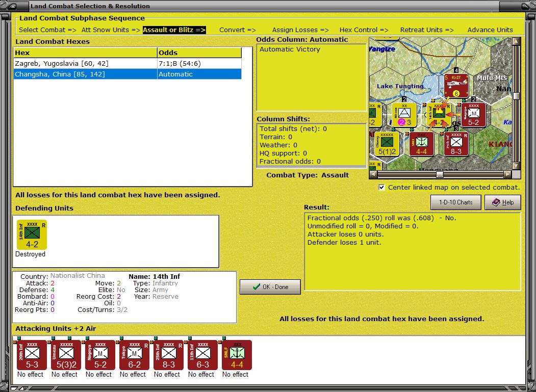Click the Defender loses 1 unit result line
The image size is (536, 392).
tap(344, 242)
